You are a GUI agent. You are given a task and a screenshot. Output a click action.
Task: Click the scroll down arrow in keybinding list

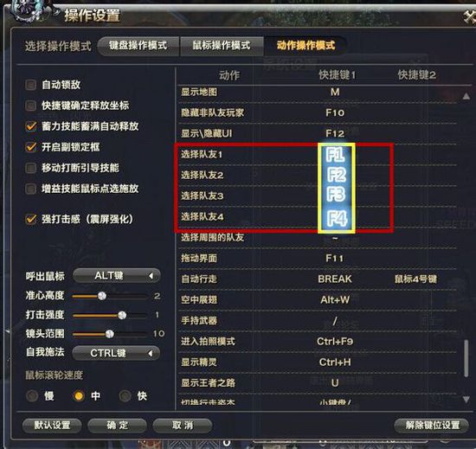tap(466, 399)
